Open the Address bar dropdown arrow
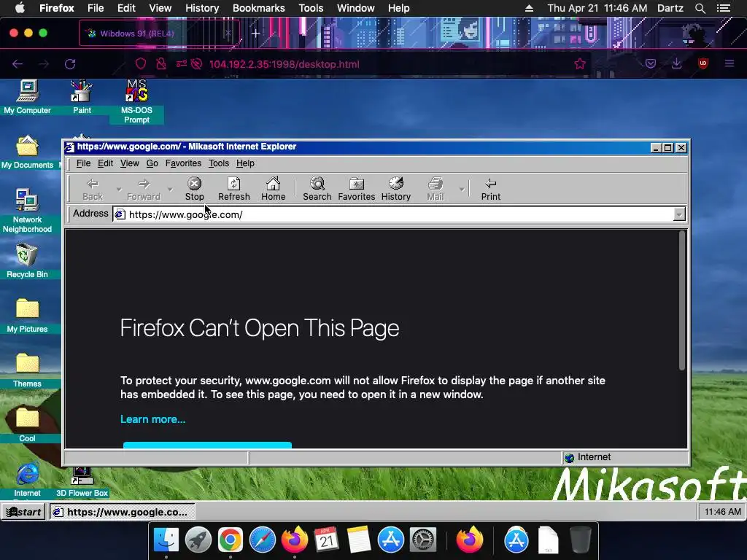747x560 pixels. pos(679,214)
